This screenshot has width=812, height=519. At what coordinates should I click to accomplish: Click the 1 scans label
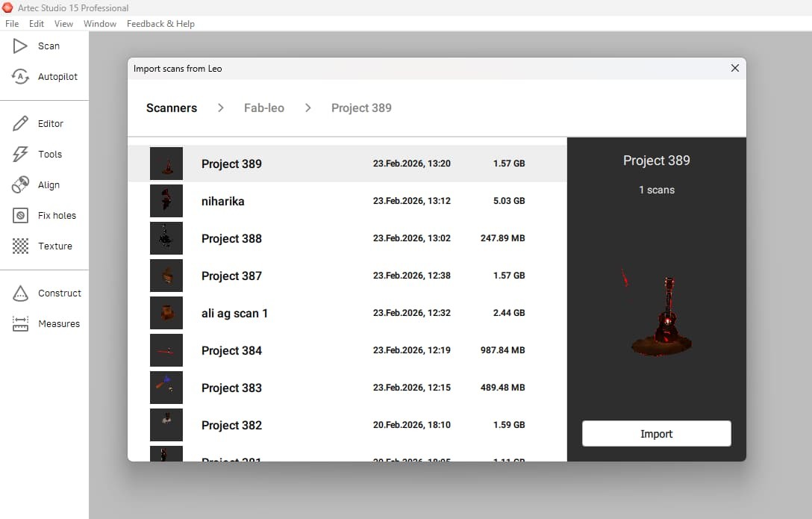click(x=656, y=190)
